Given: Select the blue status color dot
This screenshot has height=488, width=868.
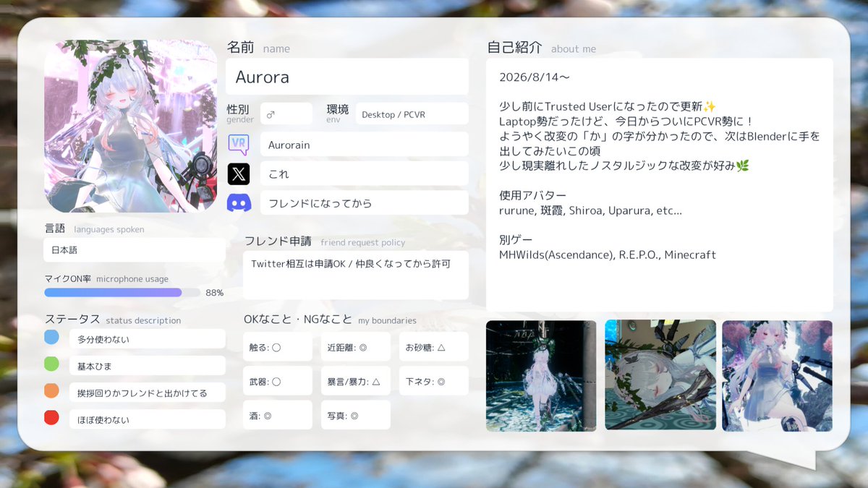Looking at the screenshot, I should (51, 338).
